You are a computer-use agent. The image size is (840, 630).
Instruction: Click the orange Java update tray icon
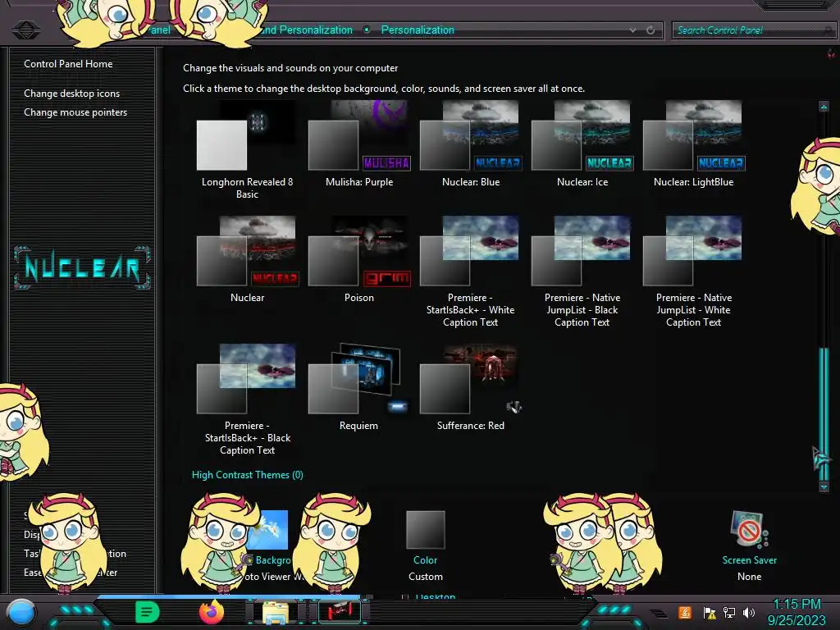685,612
